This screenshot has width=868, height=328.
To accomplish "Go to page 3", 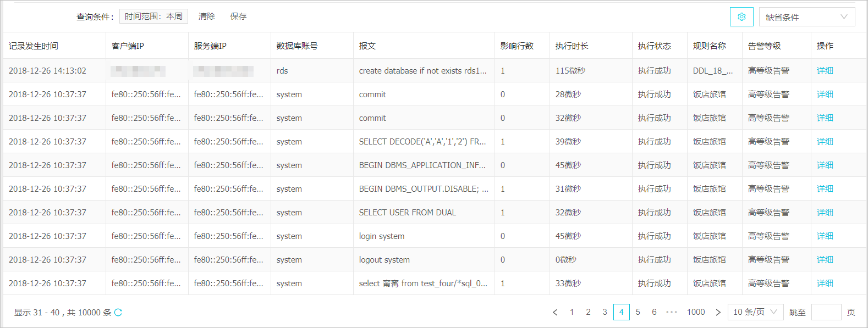I will (605, 312).
